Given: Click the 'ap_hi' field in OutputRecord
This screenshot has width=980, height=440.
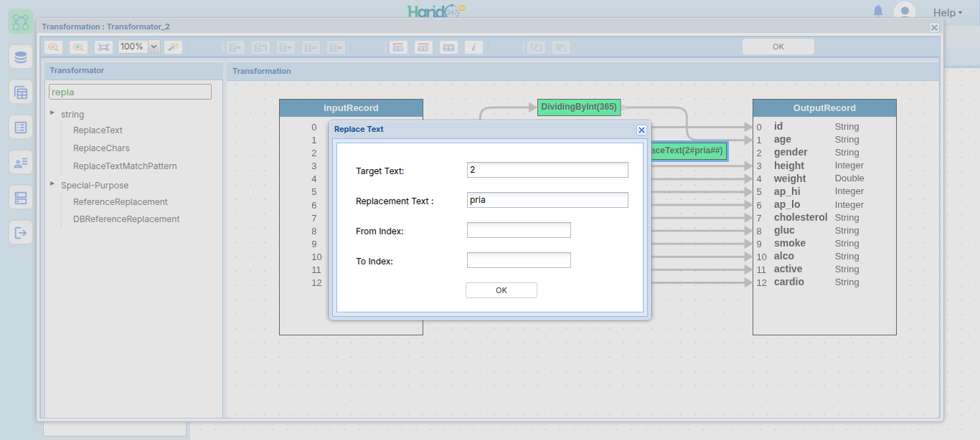Looking at the screenshot, I should coord(787,191).
